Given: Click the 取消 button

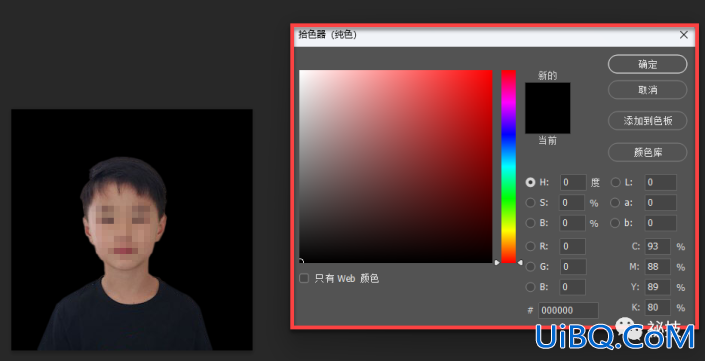Looking at the screenshot, I should coord(647,90).
